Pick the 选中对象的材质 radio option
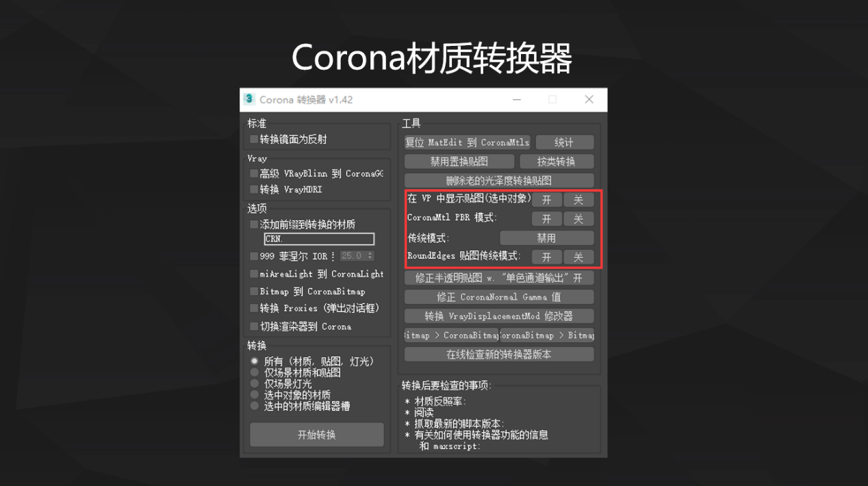This screenshot has width=868, height=486. [x=255, y=394]
